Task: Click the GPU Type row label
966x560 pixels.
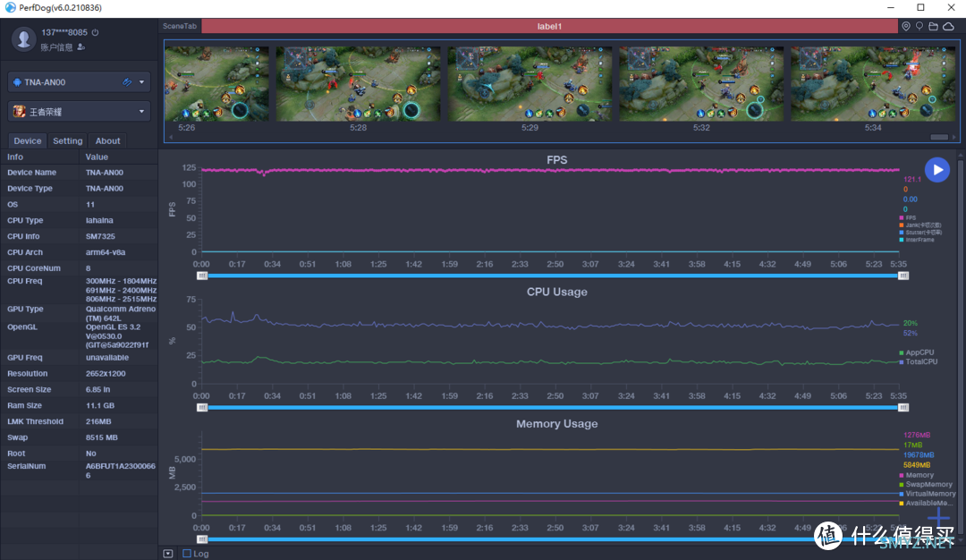Action: 25,310
